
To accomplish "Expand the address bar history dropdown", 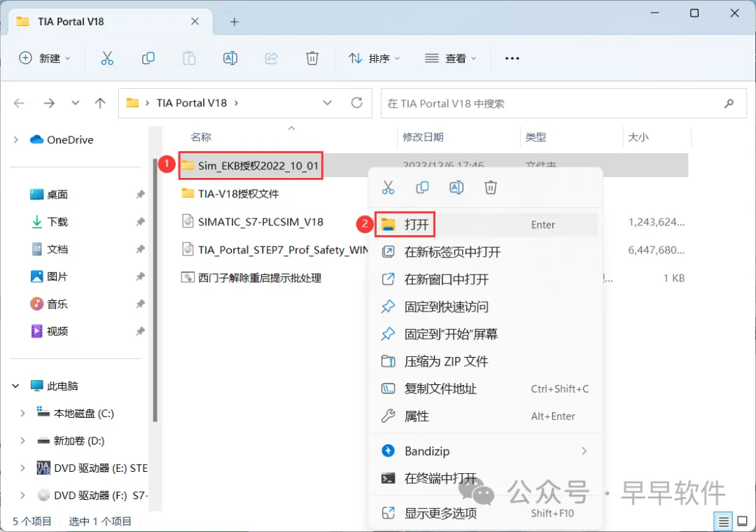I will (328, 103).
